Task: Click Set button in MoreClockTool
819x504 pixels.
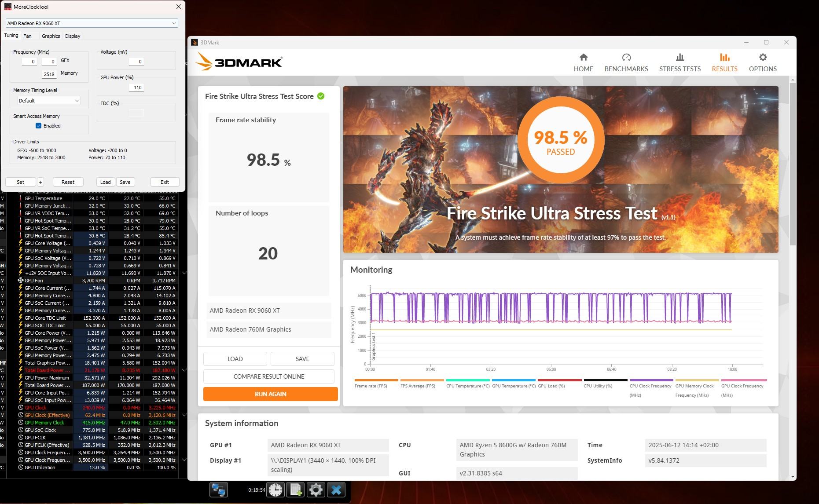Action: coord(21,182)
